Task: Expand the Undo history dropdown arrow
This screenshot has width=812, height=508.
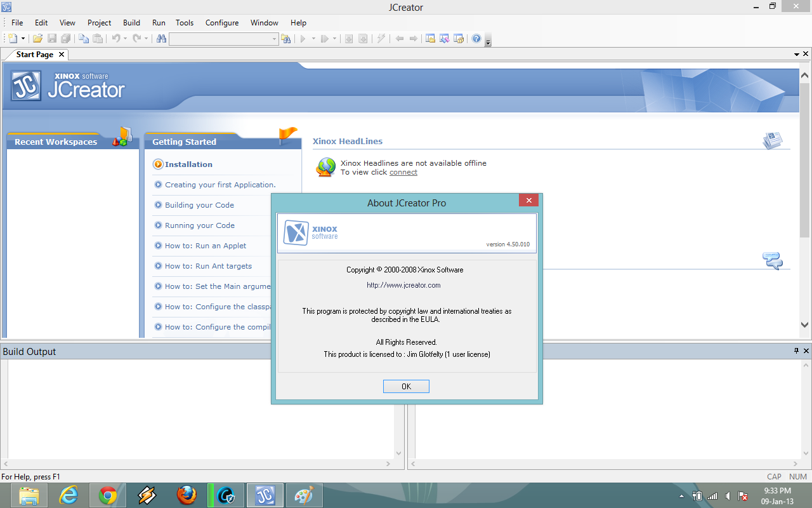Action: [x=125, y=39]
